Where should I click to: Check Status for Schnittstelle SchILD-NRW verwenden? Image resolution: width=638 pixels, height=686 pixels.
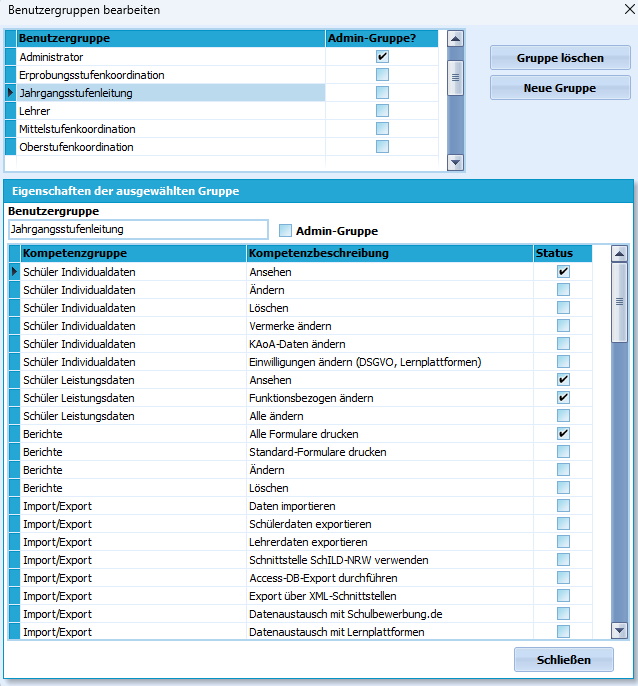563,560
